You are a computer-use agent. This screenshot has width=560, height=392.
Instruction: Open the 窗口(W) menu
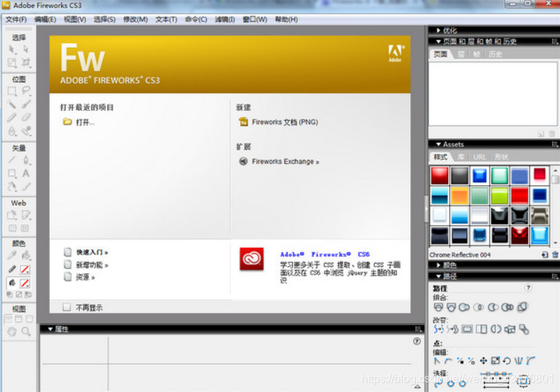(x=255, y=19)
